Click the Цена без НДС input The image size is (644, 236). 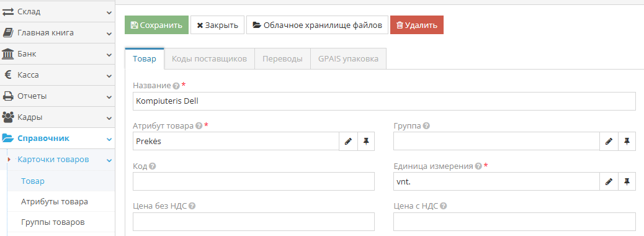point(254,222)
